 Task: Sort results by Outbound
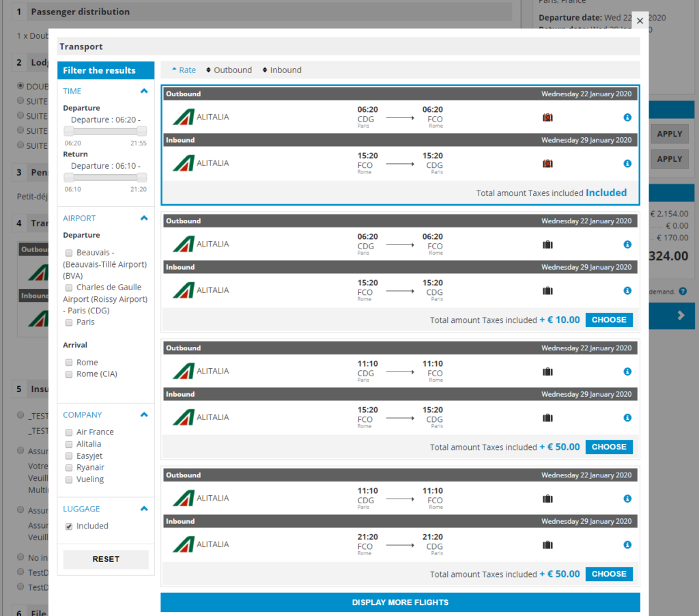(x=229, y=70)
